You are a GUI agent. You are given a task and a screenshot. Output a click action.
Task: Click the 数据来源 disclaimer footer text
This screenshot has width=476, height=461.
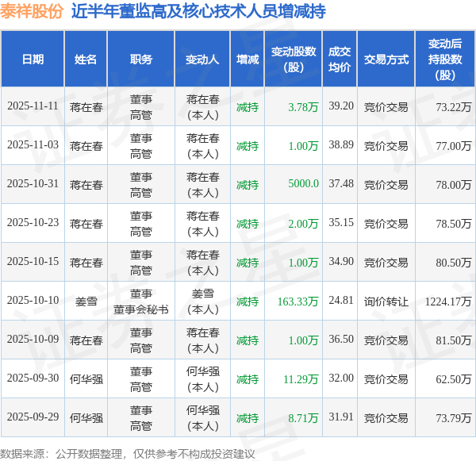pos(128,454)
